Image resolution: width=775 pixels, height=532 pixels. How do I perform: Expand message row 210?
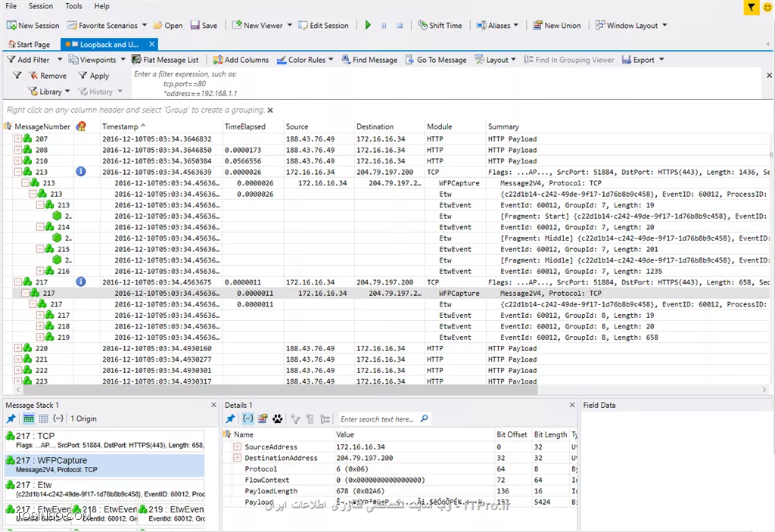[x=18, y=160]
